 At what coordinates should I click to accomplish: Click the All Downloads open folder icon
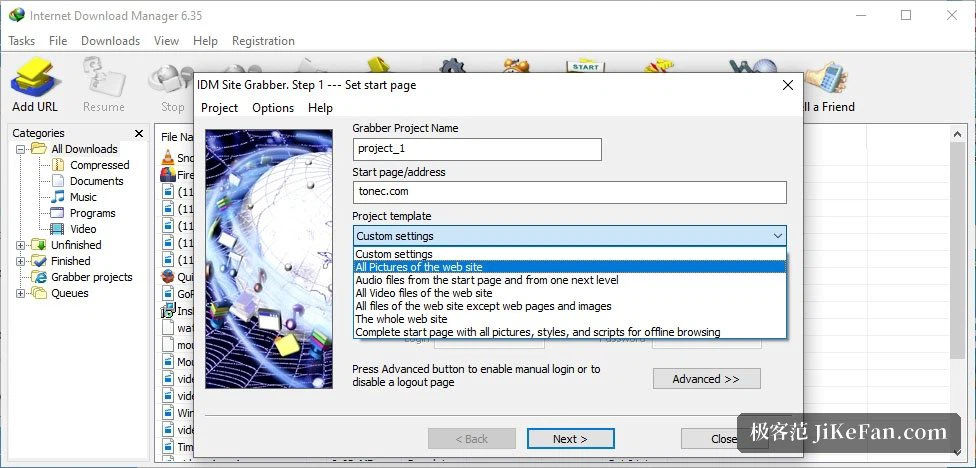(x=39, y=149)
